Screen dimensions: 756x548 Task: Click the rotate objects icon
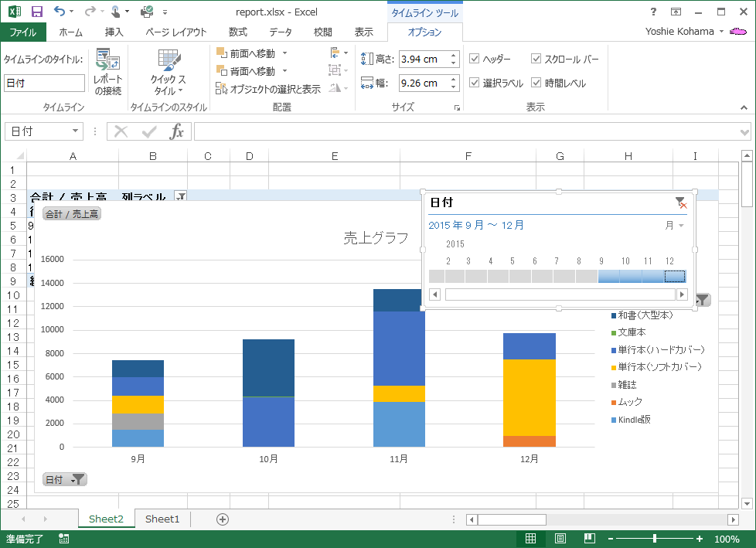coord(335,88)
